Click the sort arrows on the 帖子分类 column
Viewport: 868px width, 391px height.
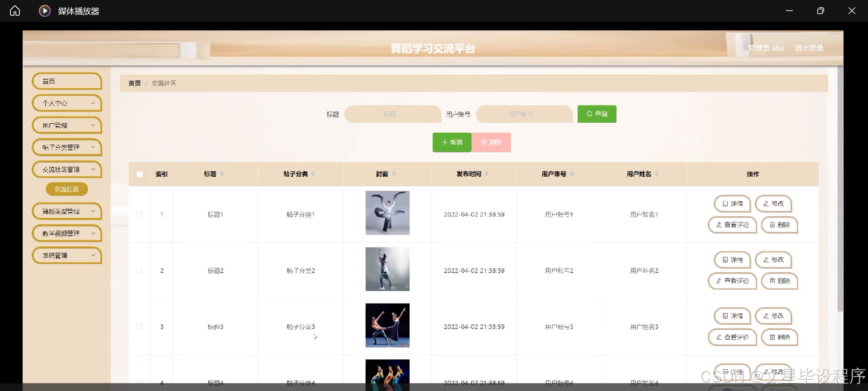pyautogui.click(x=313, y=174)
